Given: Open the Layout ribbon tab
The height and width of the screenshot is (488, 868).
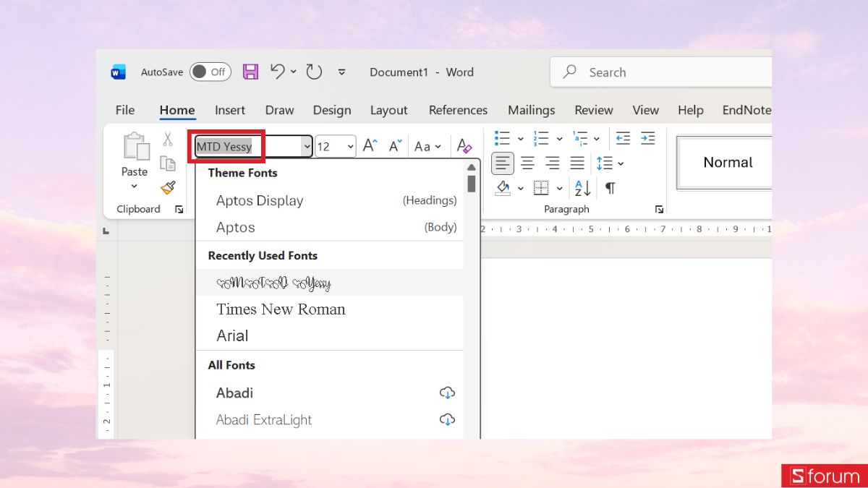Looking at the screenshot, I should [388, 110].
